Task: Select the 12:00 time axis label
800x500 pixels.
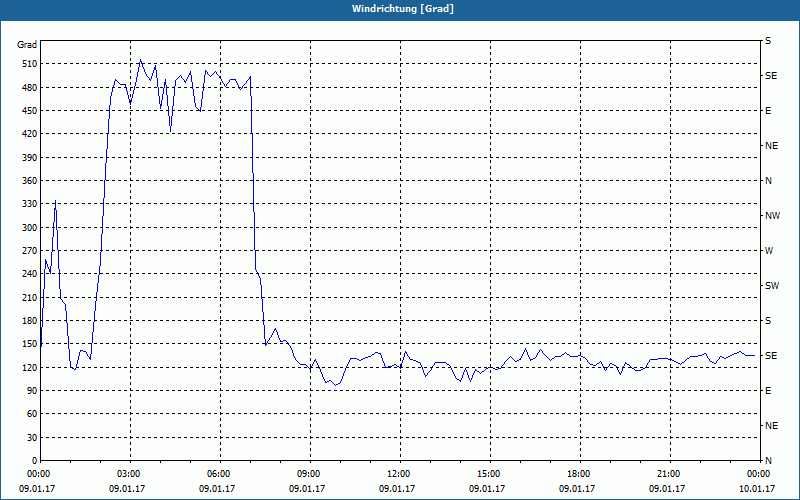Action: tap(397, 474)
